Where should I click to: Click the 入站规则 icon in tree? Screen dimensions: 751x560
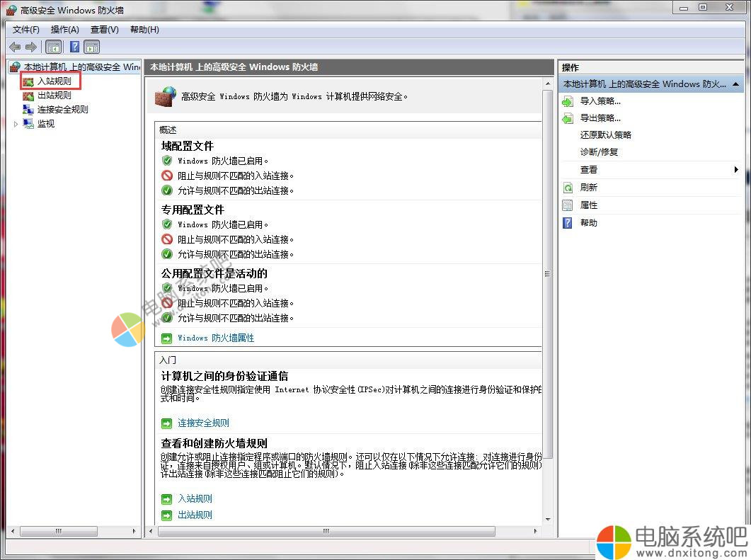click(28, 81)
